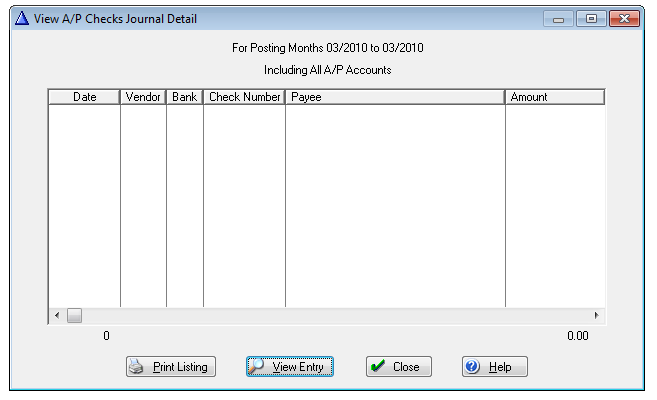Open the selected entry with View Entry
Screen dimensions: 657x400
290,367
